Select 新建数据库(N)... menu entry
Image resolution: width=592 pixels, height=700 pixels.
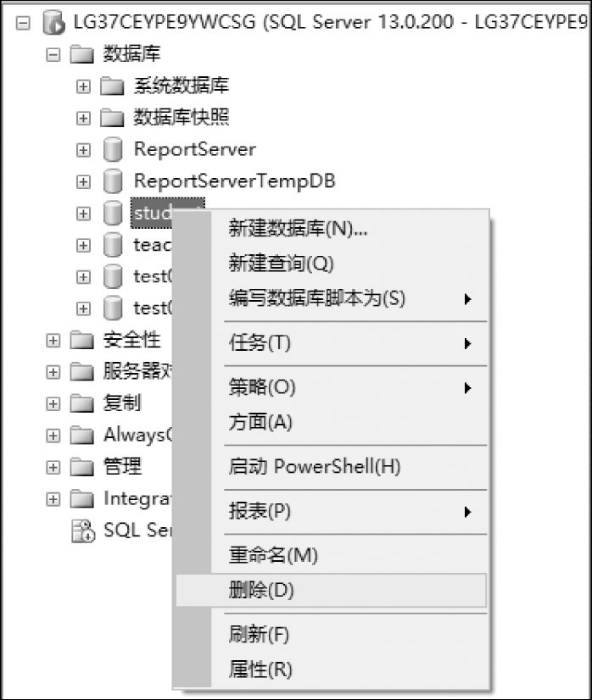[x=353, y=229]
